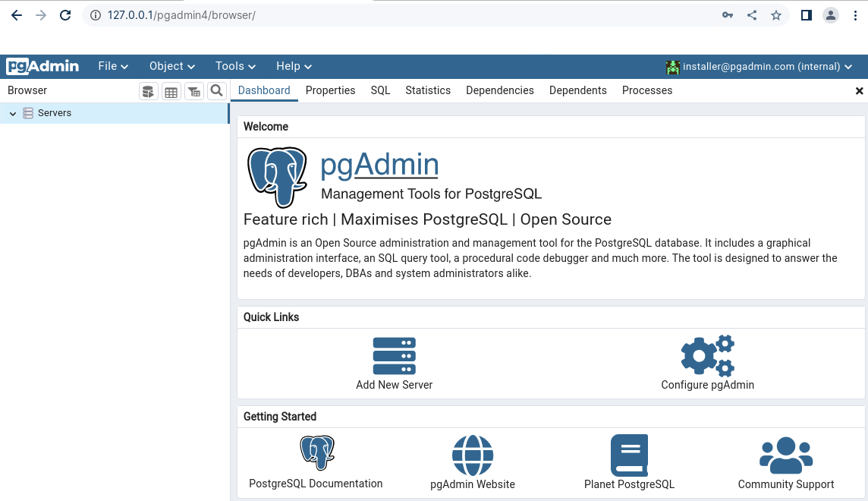Click the pgAdmin Website globe icon
This screenshot has height=501, width=868.
tap(473, 455)
